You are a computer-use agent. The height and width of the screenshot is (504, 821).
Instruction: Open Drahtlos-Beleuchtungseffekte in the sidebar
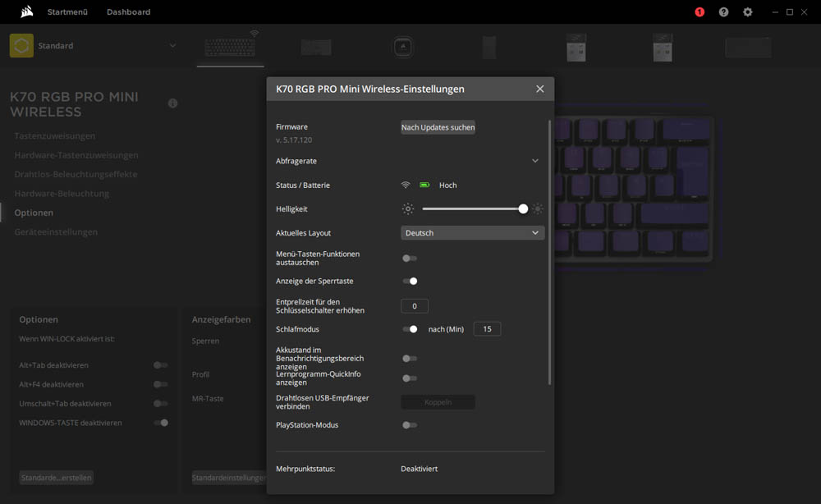point(76,174)
